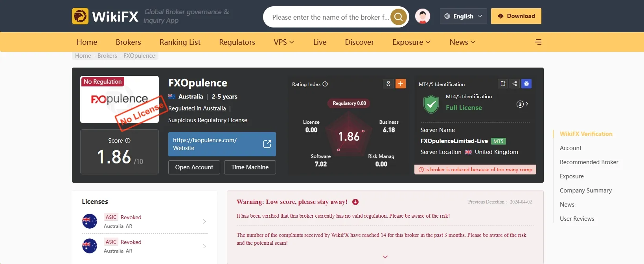The image size is (644, 264).
Task: Jump to Account section in sidebar
Action: click(570, 148)
